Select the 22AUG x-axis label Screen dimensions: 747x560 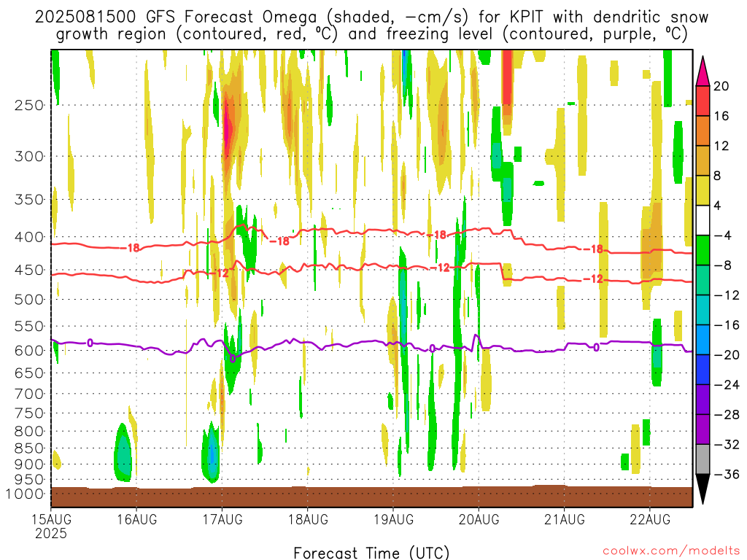[650, 519]
